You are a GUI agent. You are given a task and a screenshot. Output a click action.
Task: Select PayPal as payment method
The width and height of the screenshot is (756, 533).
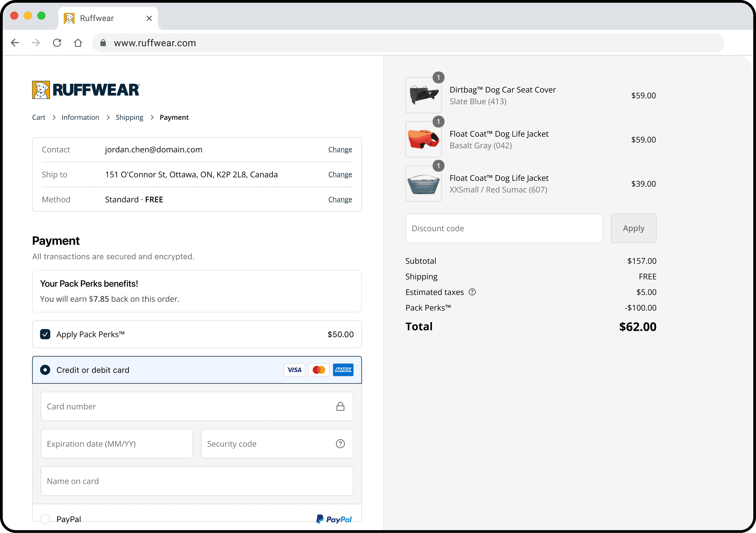[x=45, y=519]
